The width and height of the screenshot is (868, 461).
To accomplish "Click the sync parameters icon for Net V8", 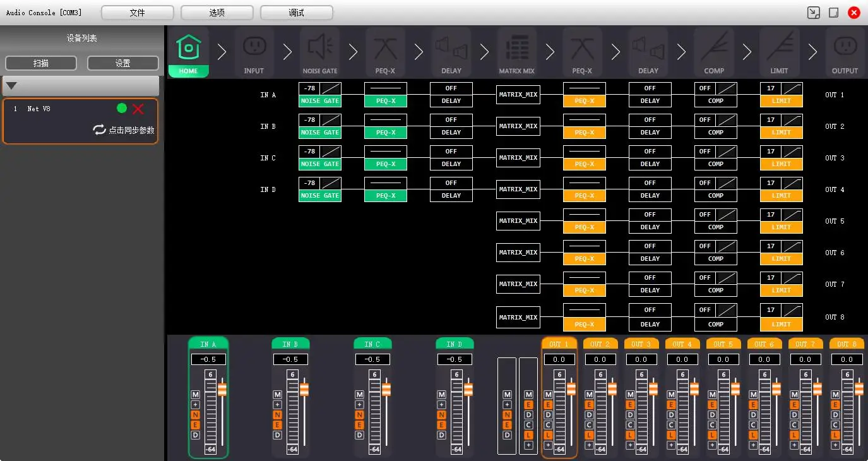I will [99, 129].
